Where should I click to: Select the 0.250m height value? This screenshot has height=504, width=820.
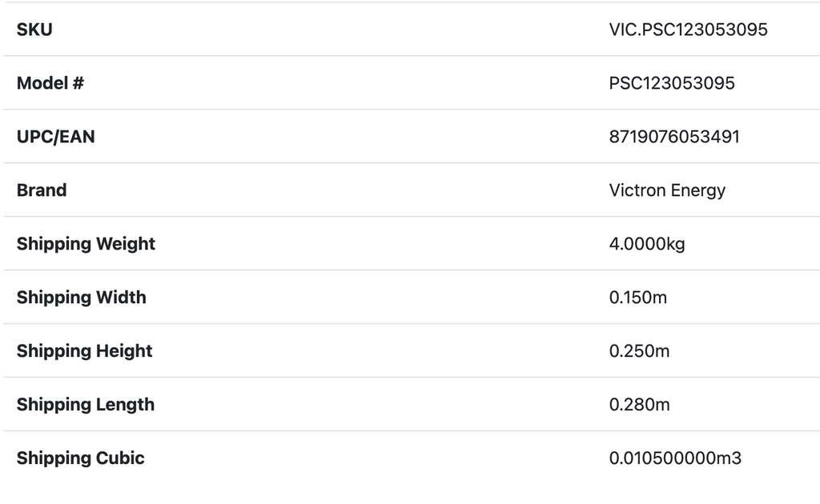pos(639,351)
